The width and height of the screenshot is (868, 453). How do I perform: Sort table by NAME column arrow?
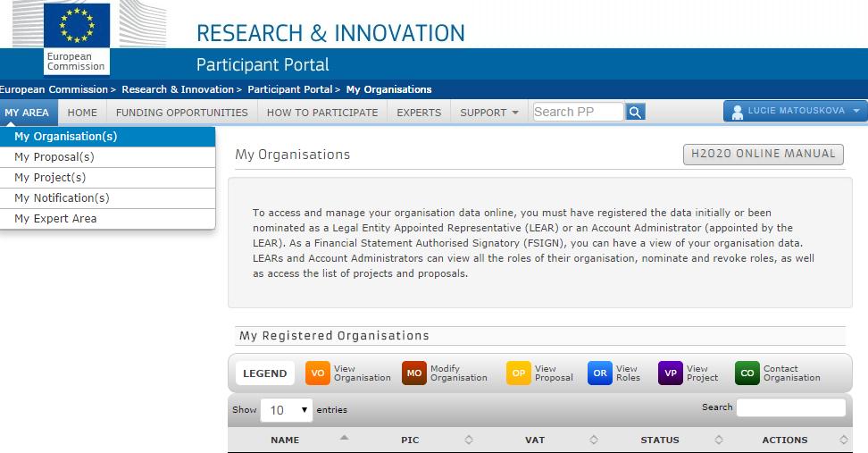tap(344, 438)
